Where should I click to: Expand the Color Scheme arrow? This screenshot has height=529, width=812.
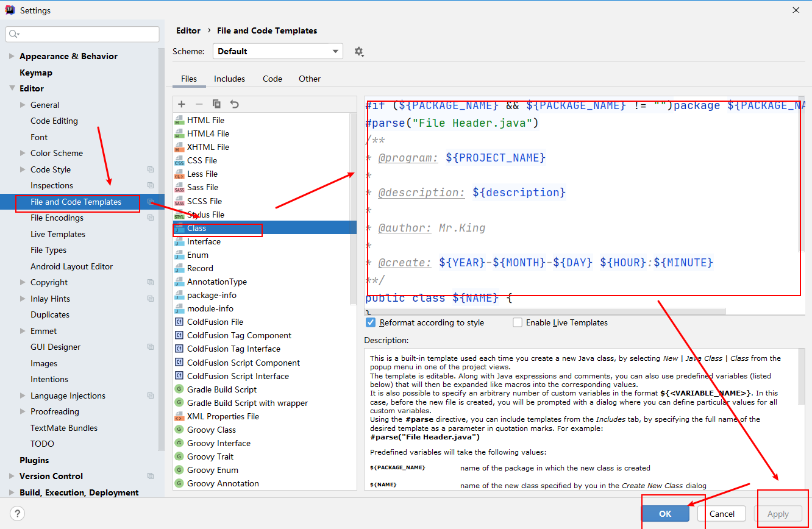coord(23,153)
